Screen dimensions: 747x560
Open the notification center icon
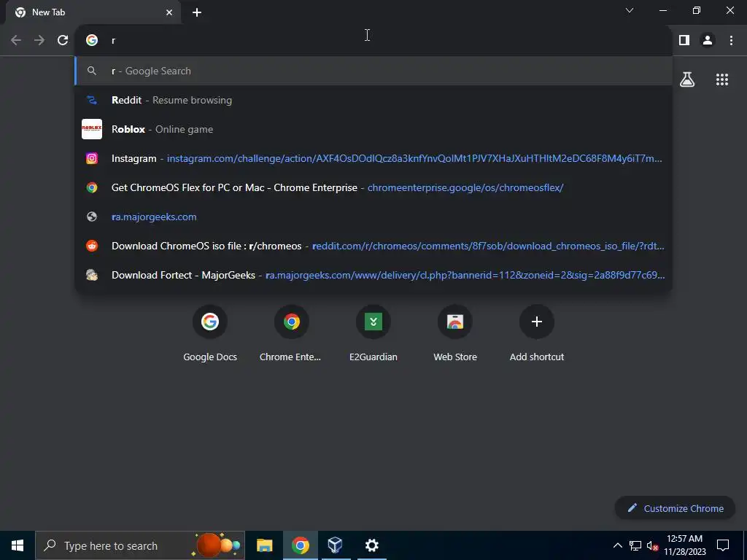(723, 545)
